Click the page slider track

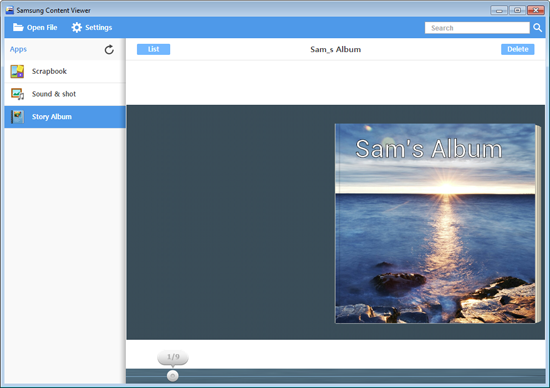tap(335, 376)
